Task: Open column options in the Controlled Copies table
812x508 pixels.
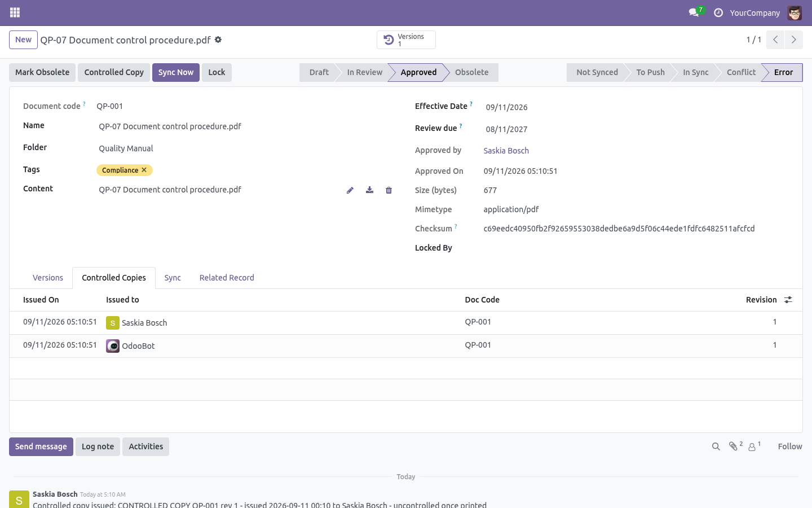Action: [x=788, y=300]
